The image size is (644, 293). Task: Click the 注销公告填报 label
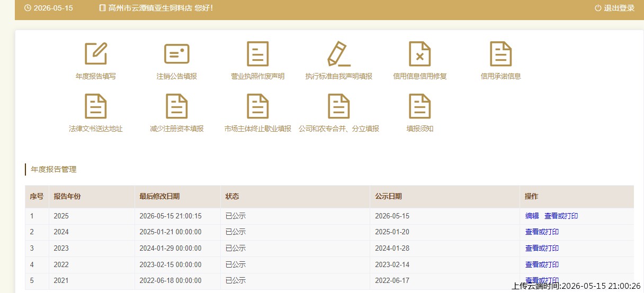[x=177, y=76]
